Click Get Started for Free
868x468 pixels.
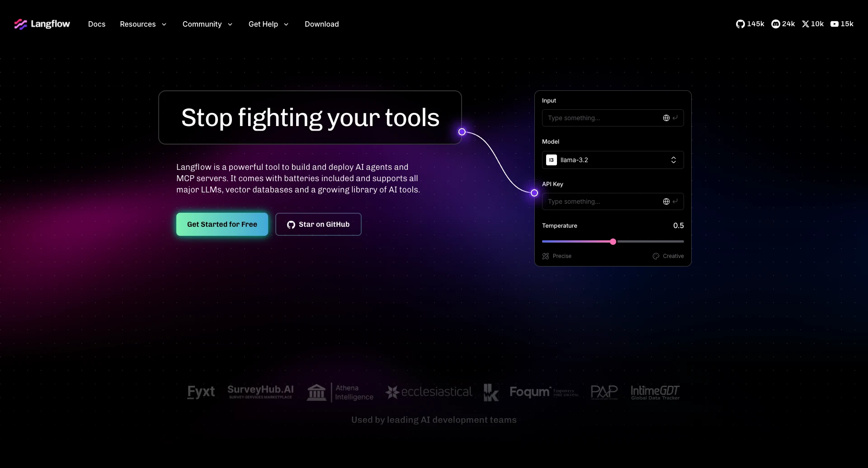pyautogui.click(x=222, y=224)
